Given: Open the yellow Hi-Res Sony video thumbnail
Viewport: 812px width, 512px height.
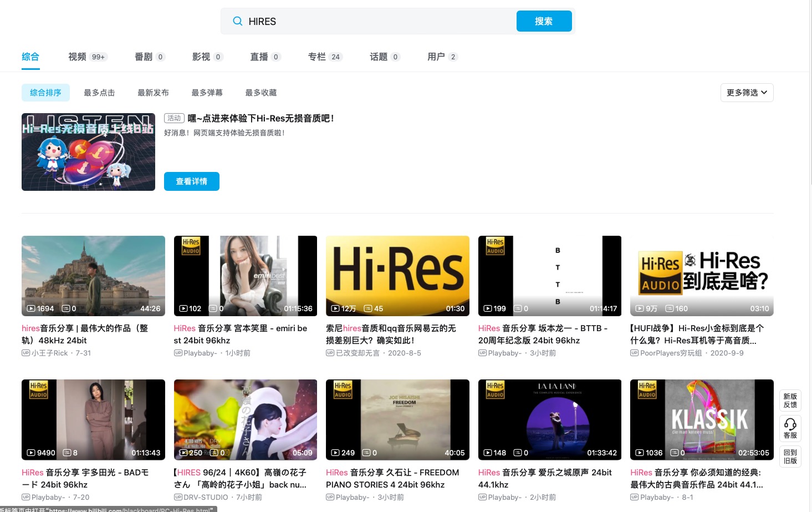Looking at the screenshot, I should [397, 276].
